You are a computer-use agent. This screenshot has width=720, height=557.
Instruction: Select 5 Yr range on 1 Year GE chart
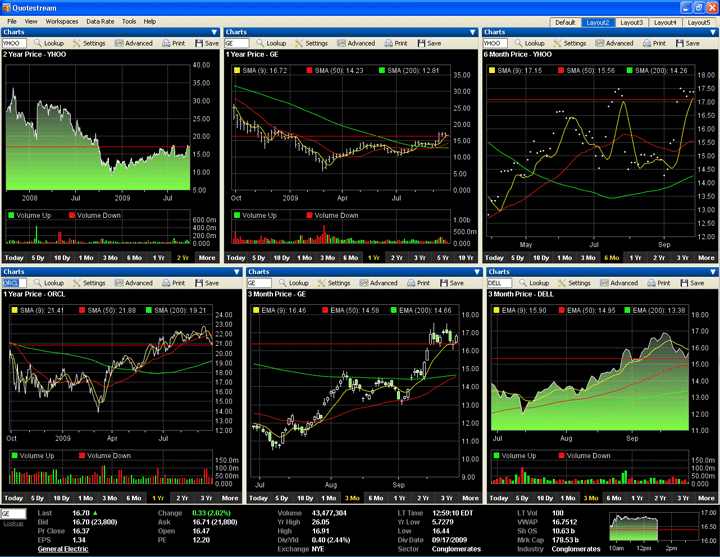[x=443, y=258]
